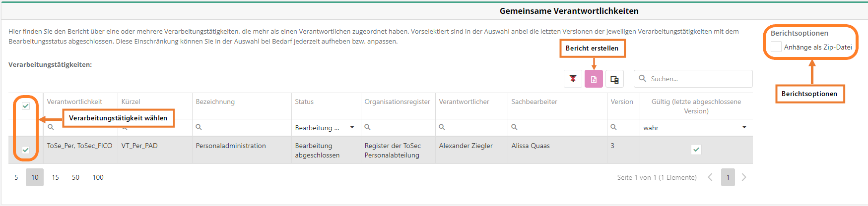This screenshot has width=868, height=206.
Task: Click the clear filters icon
Action: coord(573,79)
